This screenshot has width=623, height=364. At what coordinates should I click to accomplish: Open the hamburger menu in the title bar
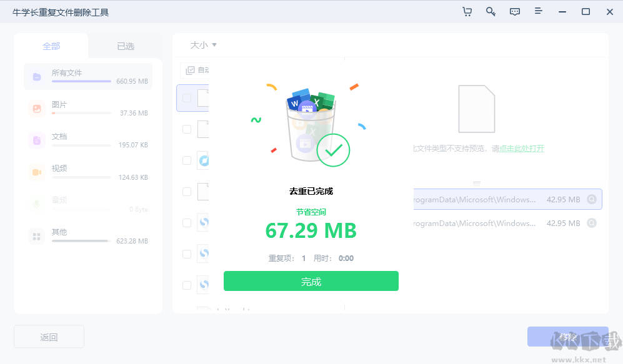(x=538, y=11)
